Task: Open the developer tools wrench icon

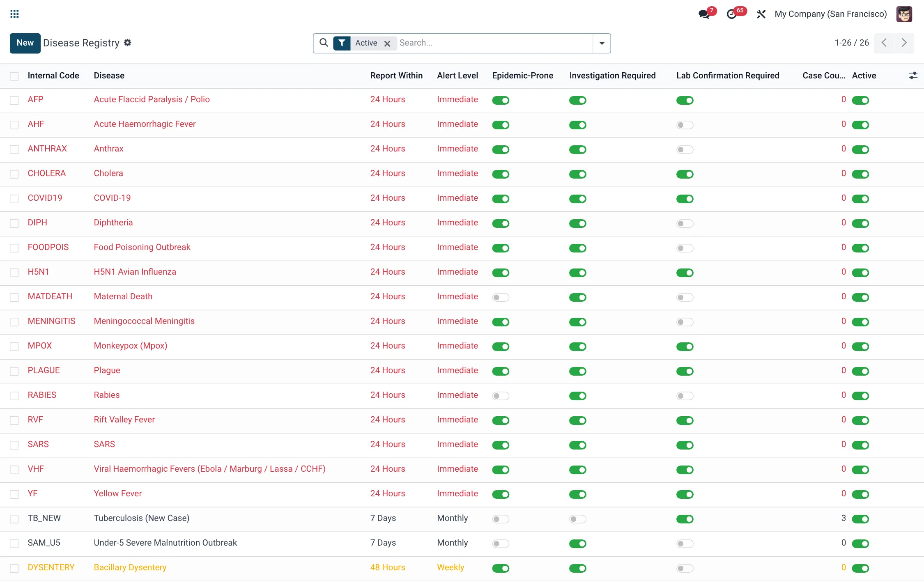Action: point(761,14)
